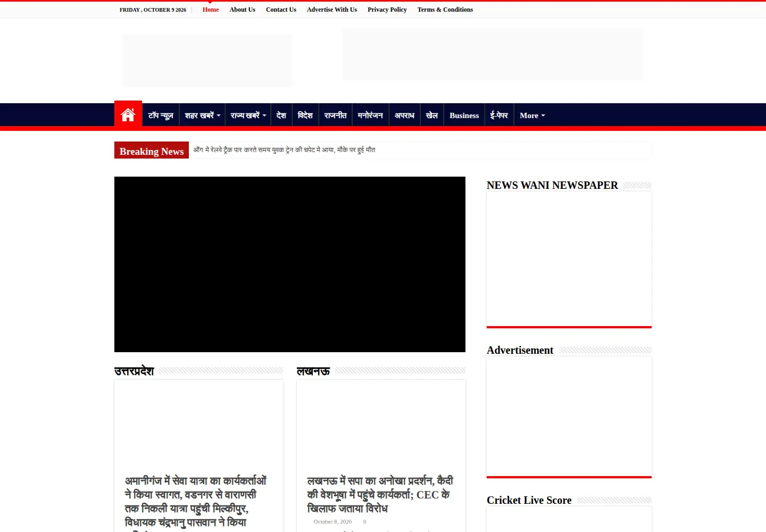Click the black featured video area
The width and height of the screenshot is (766, 532).
pyautogui.click(x=290, y=264)
